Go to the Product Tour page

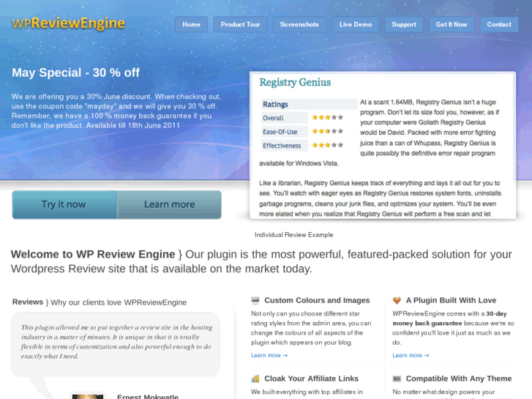pyautogui.click(x=240, y=24)
